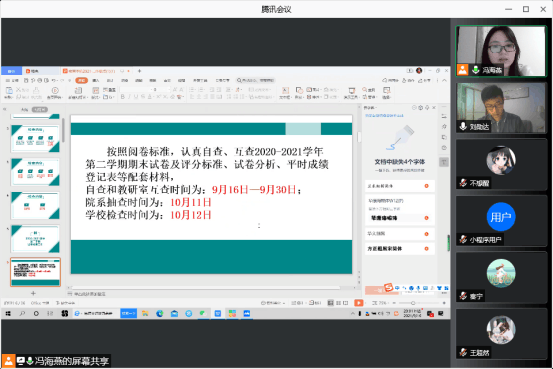Open the Windows Start menu
This screenshot has height=369, width=553.
click(x=8, y=313)
